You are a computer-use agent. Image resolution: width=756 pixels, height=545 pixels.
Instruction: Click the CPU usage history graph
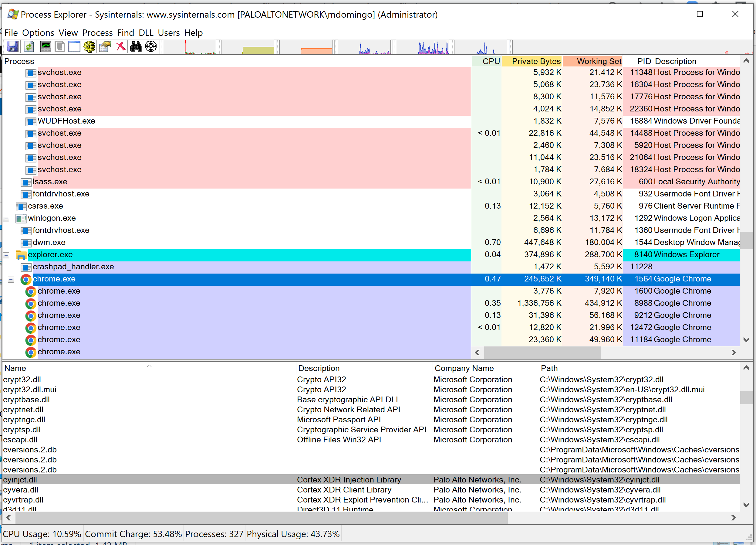(189, 47)
